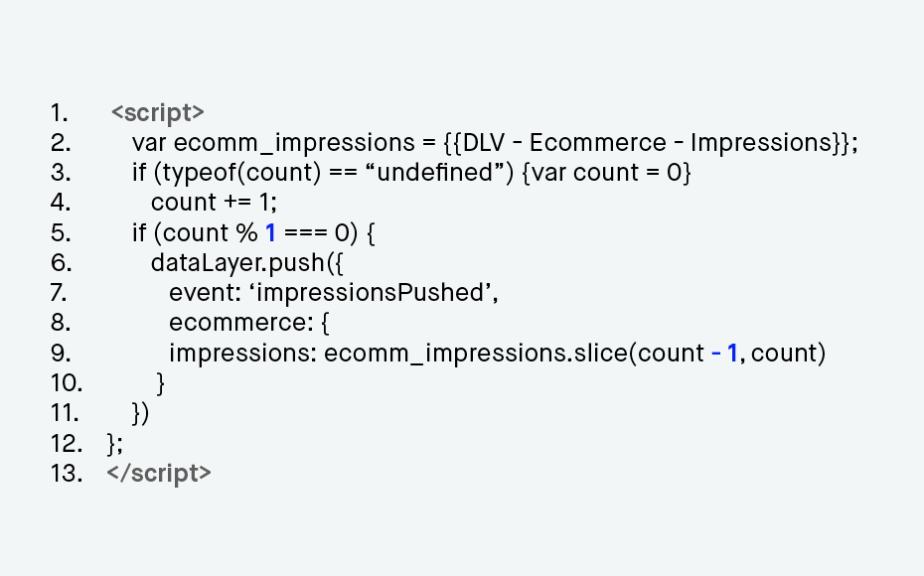Click the blue 1 after count %
This screenshot has width=924, height=576.
[x=270, y=232]
